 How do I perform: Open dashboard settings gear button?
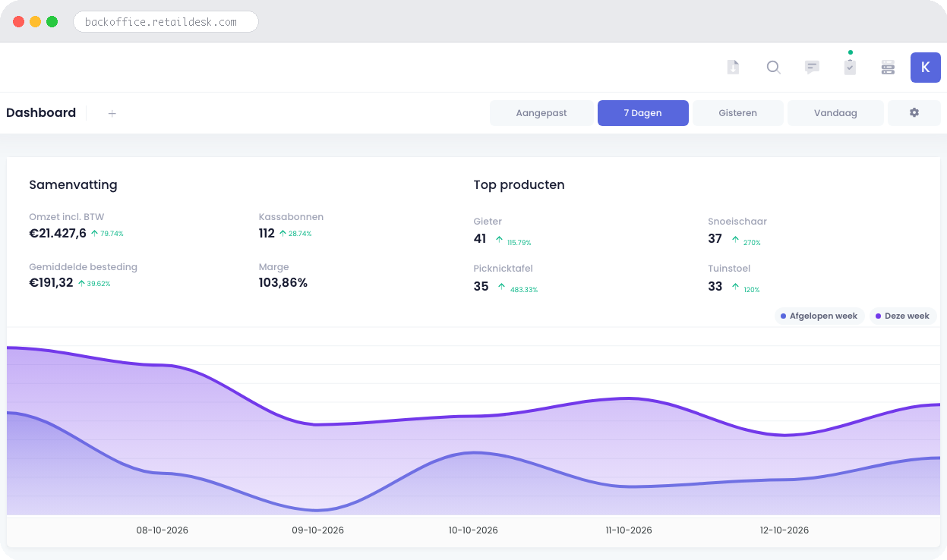pos(914,112)
